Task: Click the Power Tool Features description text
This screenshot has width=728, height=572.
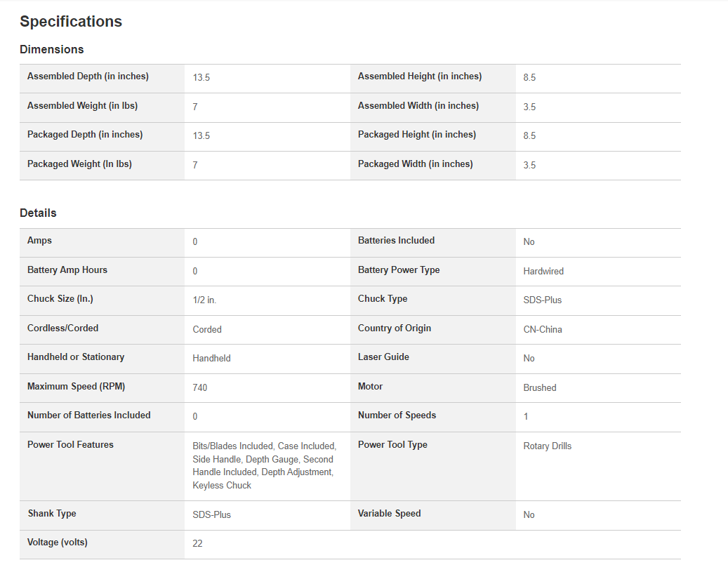Action: (265, 466)
